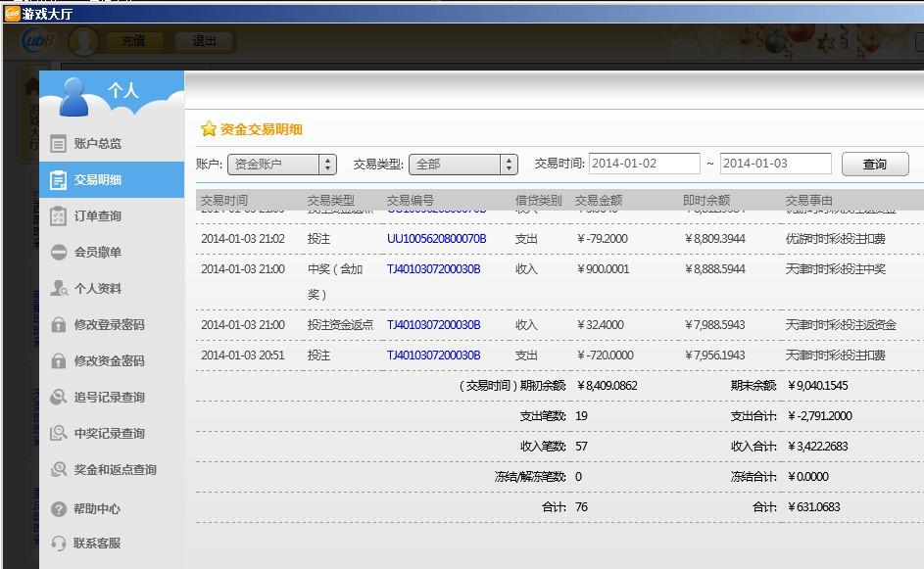Click the 查询 button
Screen dimensions: 924x569
point(875,164)
